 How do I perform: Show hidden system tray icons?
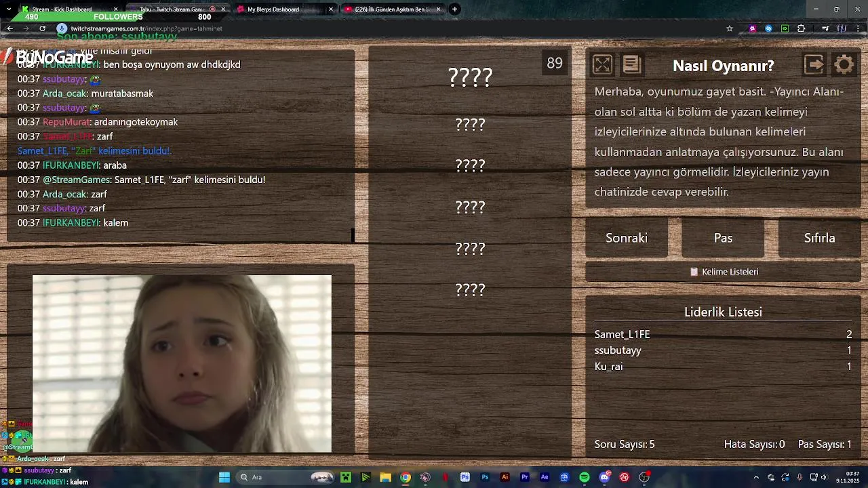[756, 477]
